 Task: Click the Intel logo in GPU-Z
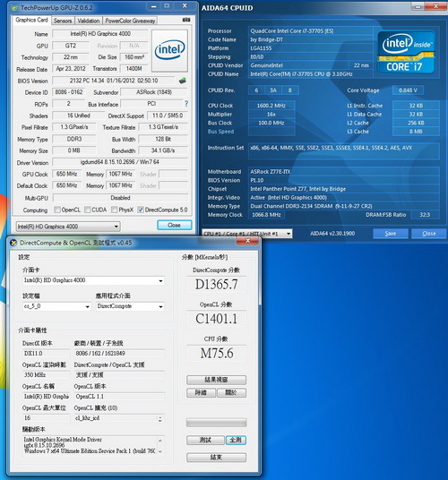[x=169, y=50]
